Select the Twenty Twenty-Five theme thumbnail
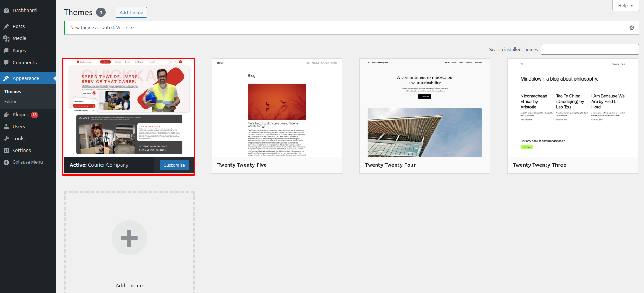Image resolution: width=644 pixels, height=293 pixels. (277, 108)
